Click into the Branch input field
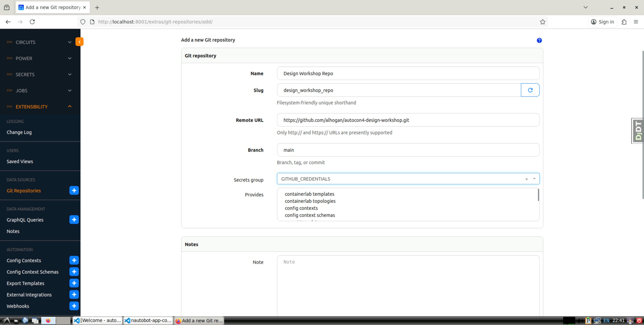This screenshot has width=644, height=325. coord(408,150)
